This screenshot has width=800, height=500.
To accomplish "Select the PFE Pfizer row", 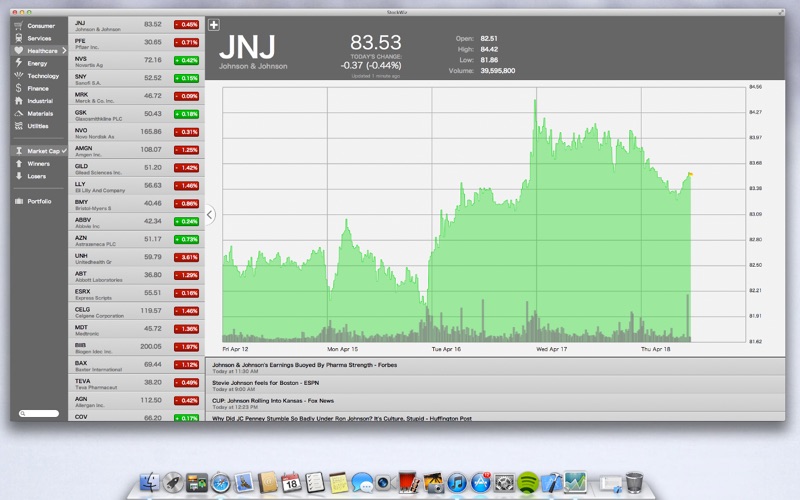I will [136, 43].
